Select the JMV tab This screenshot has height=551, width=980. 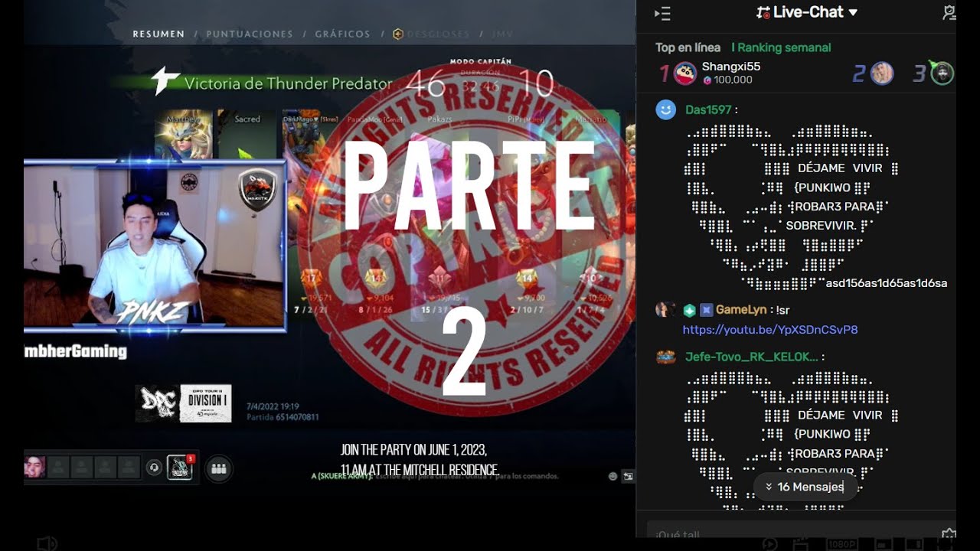502,34
